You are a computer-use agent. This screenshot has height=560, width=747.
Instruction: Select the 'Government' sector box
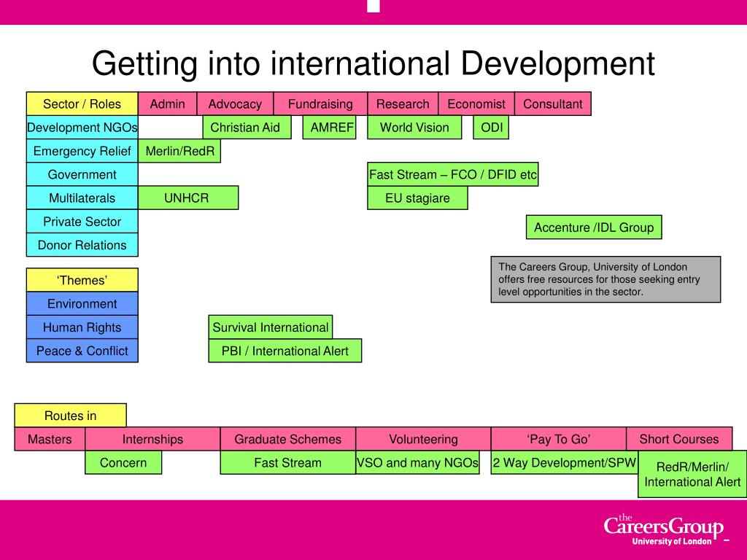82,174
